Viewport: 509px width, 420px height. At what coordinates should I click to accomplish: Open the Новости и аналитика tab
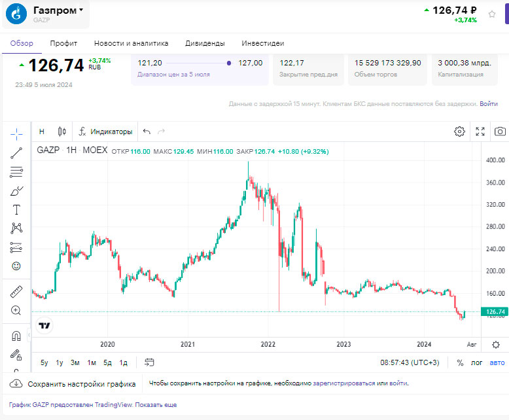coord(131,43)
